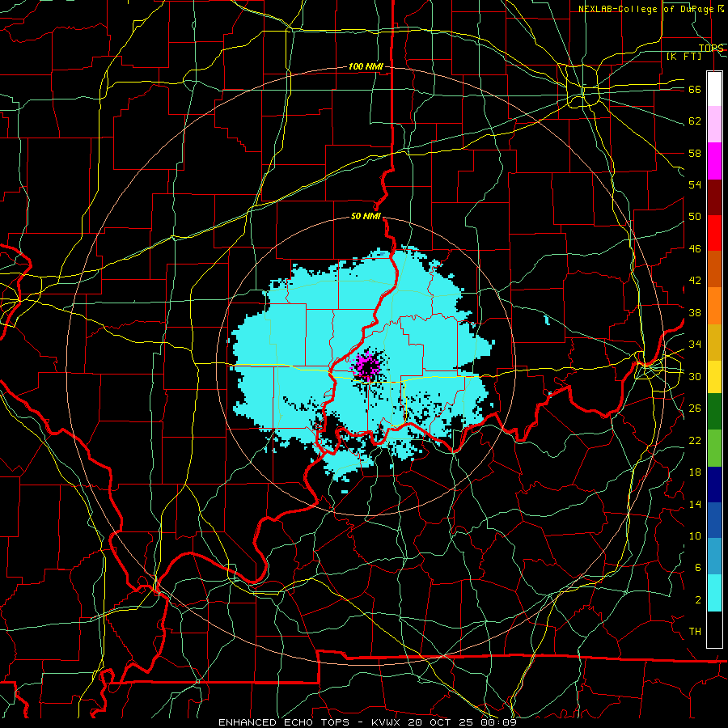Click the gold 34 kft legend swatch
The image size is (728, 728).
pos(714,341)
